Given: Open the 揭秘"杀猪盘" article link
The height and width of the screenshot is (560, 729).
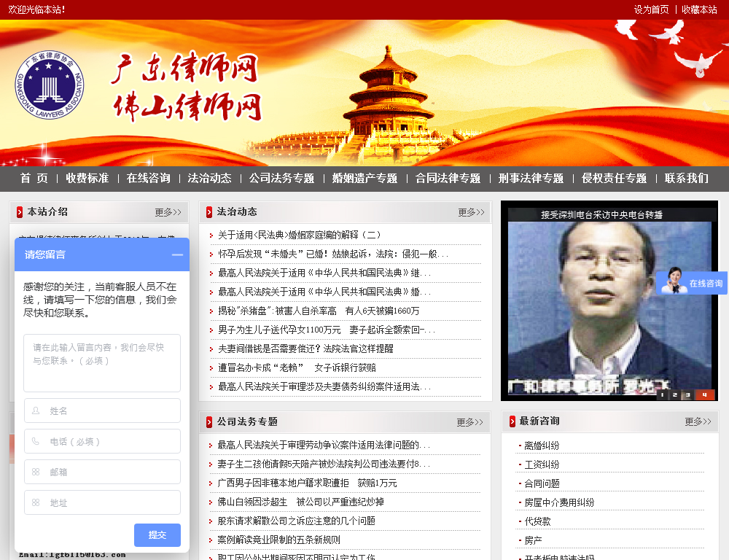Looking at the screenshot, I should 319,311.
